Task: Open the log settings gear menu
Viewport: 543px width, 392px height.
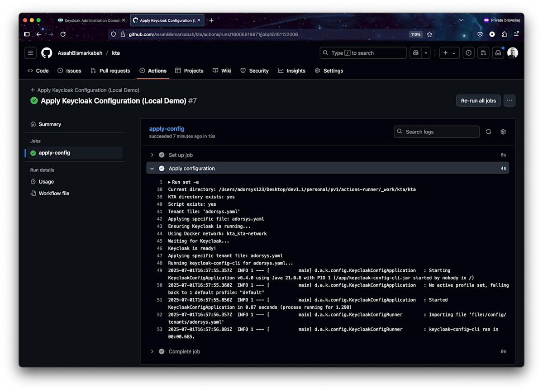Action: click(x=503, y=132)
